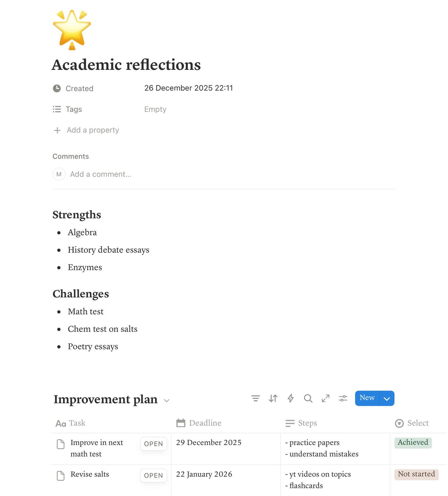
Task: Click the sort arrows icon
Action: pyautogui.click(x=273, y=398)
